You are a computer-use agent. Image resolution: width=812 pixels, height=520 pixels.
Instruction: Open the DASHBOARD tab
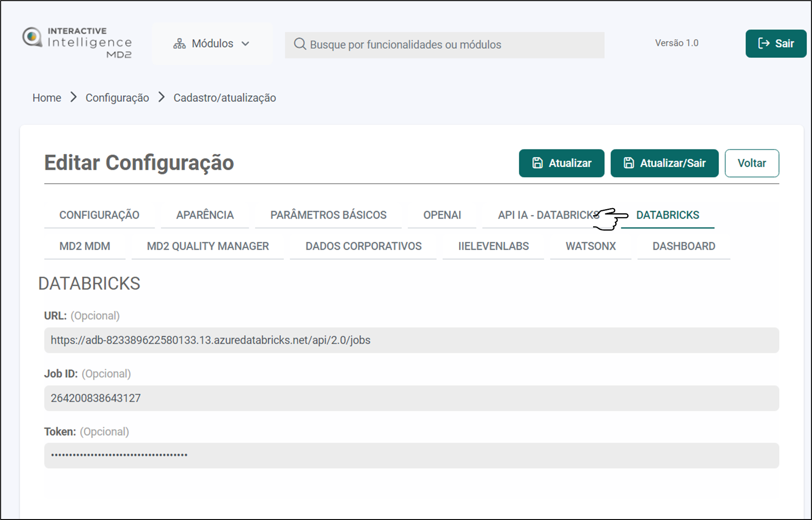(x=683, y=246)
